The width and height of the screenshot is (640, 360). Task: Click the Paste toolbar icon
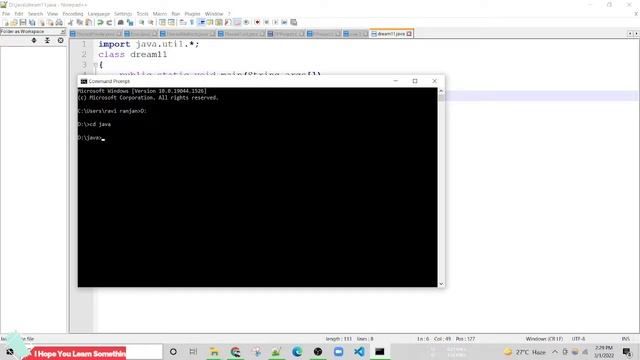pos(89,22)
